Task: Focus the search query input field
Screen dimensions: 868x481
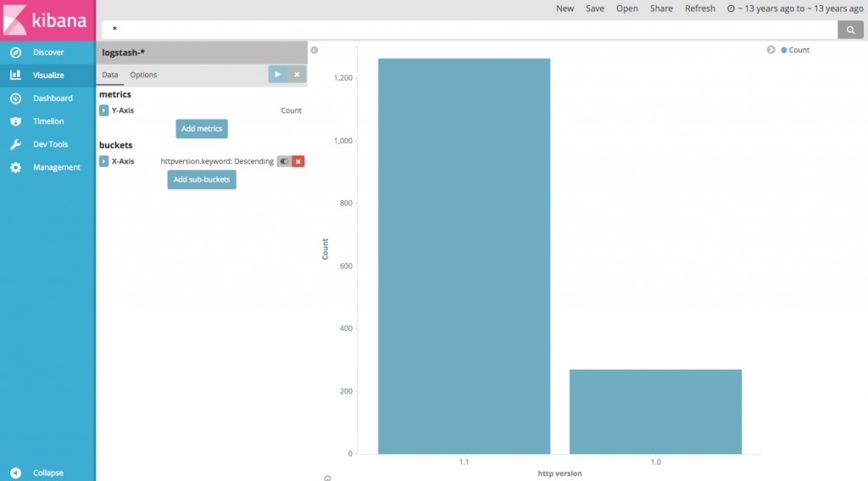Action: [470, 30]
